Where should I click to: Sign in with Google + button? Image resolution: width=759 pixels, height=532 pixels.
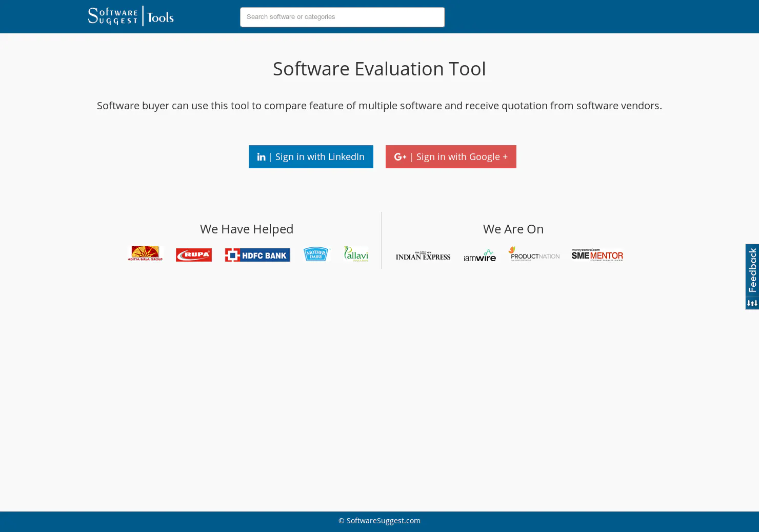pos(451,156)
